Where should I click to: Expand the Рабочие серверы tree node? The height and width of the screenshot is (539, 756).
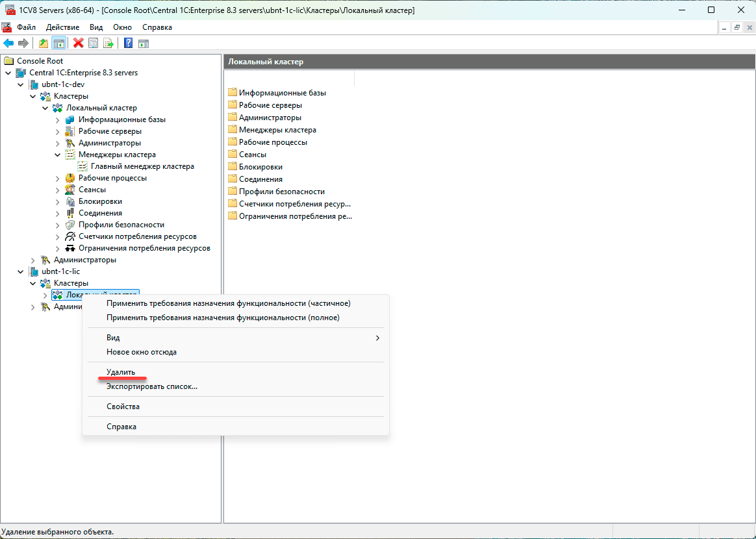pos(58,131)
